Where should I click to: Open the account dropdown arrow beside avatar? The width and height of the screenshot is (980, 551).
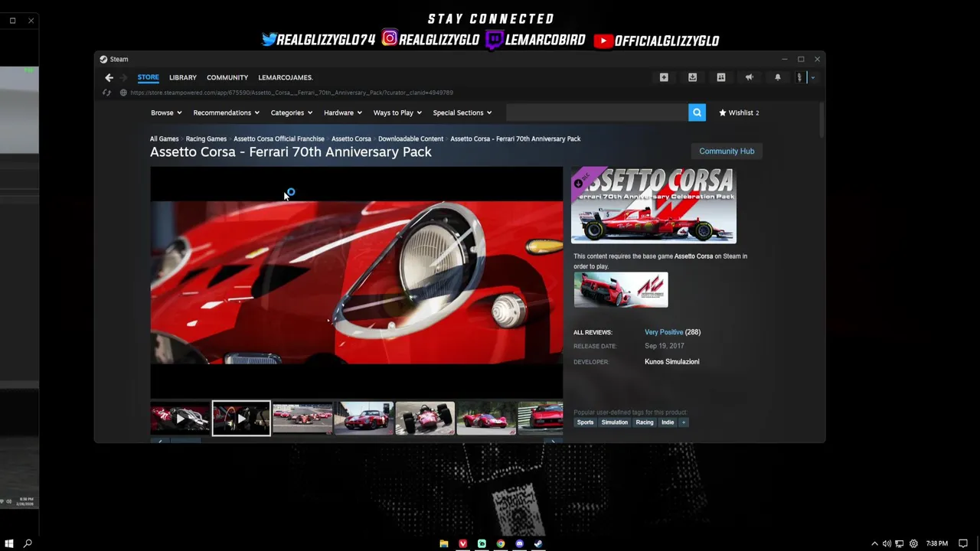point(812,77)
